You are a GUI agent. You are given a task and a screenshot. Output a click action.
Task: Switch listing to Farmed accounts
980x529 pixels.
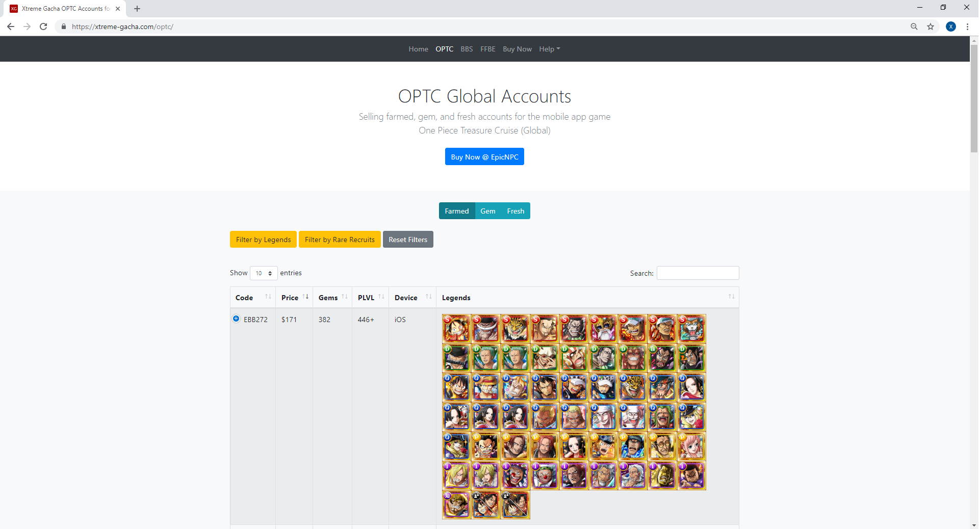(x=457, y=211)
